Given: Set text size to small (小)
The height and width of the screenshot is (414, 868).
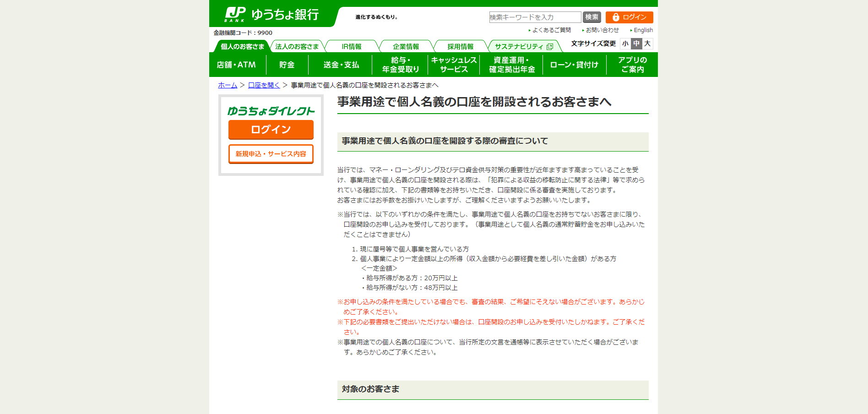Looking at the screenshot, I should click(x=625, y=44).
